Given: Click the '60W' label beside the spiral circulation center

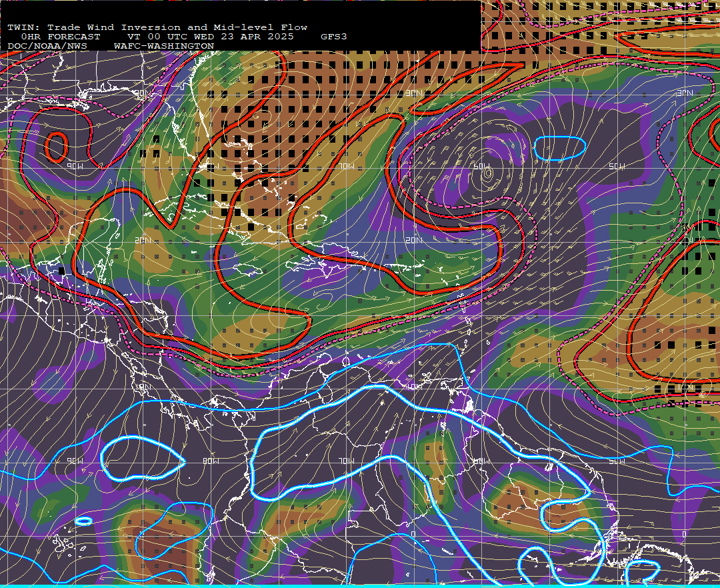Looking at the screenshot, I should coord(481,166).
